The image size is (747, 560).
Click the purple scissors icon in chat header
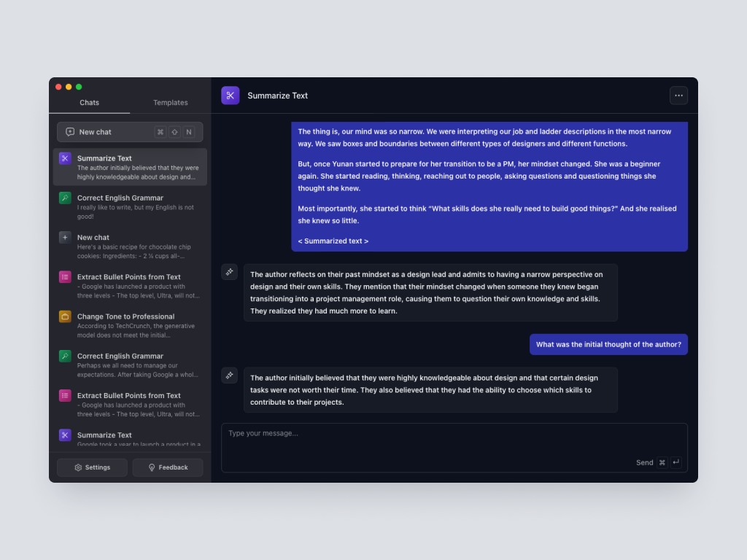click(x=230, y=96)
